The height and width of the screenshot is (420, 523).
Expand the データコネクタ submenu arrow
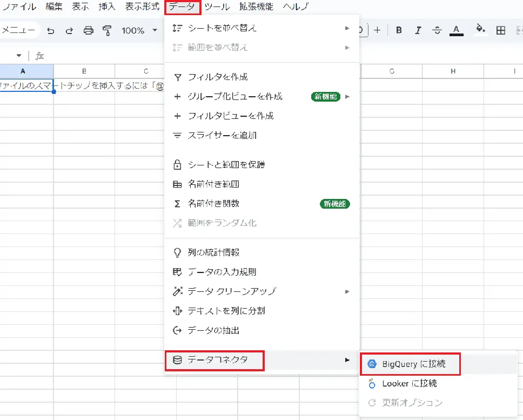347,360
